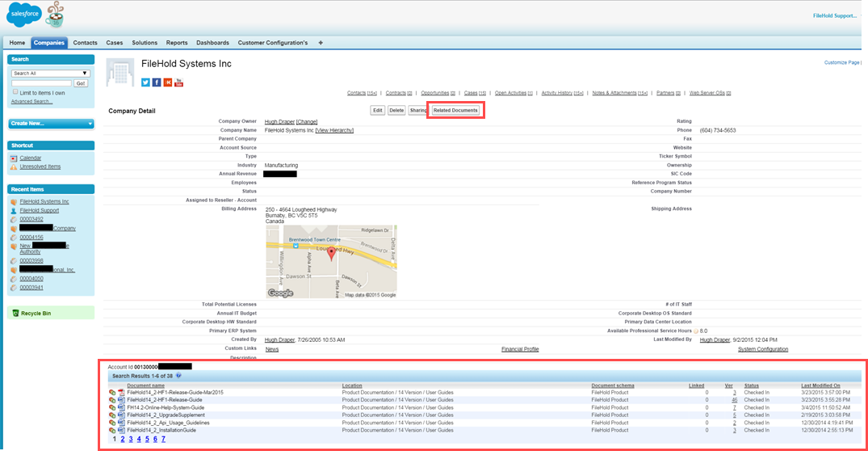
Task: Open the Reports tab
Action: click(x=177, y=43)
